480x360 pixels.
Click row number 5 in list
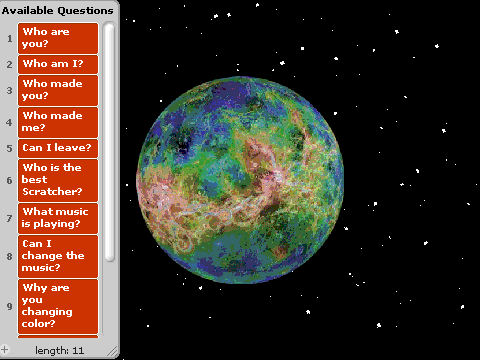[10, 148]
